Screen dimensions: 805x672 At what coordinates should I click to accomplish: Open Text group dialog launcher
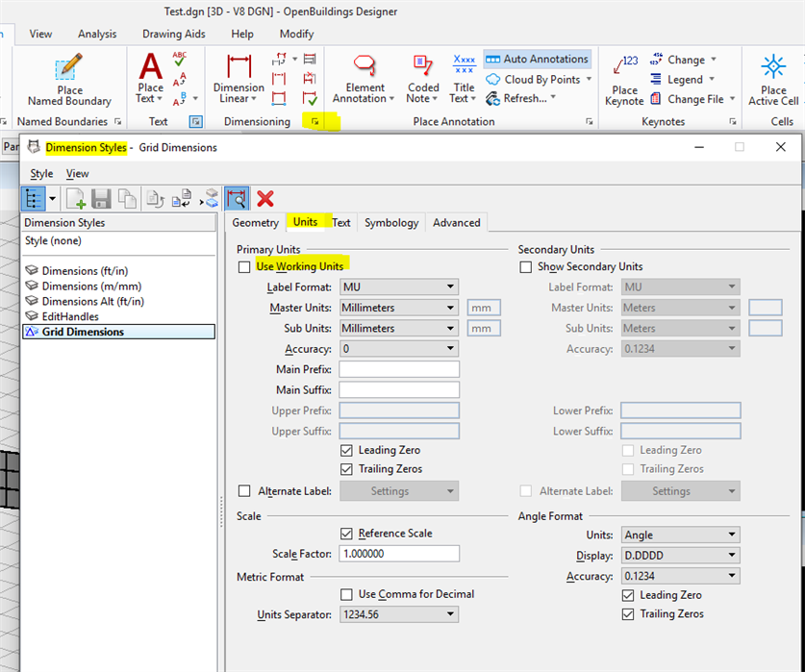[x=195, y=122]
